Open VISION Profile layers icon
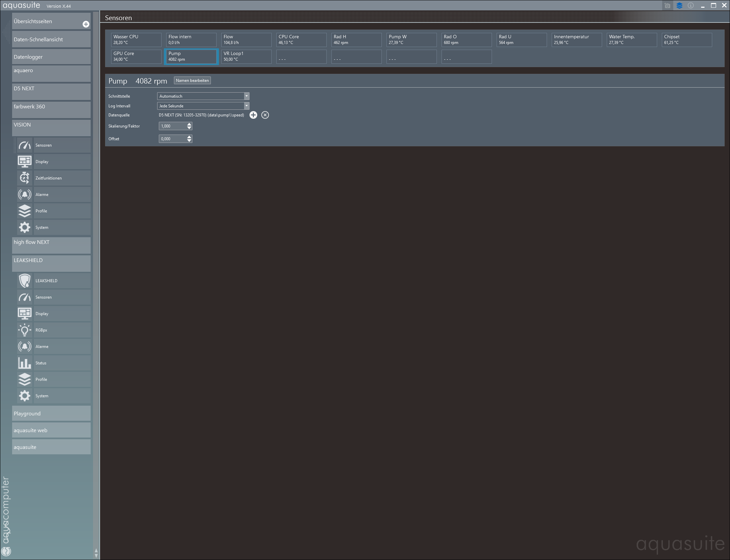The image size is (730, 560). (x=25, y=211)
